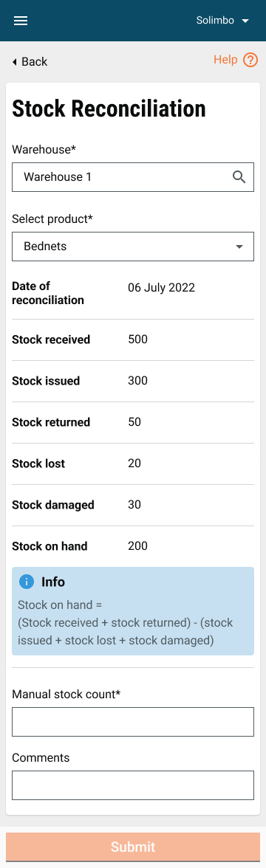The image size is (266, 868).
Task: Go Back to previous screen
Action: (30, 61)
